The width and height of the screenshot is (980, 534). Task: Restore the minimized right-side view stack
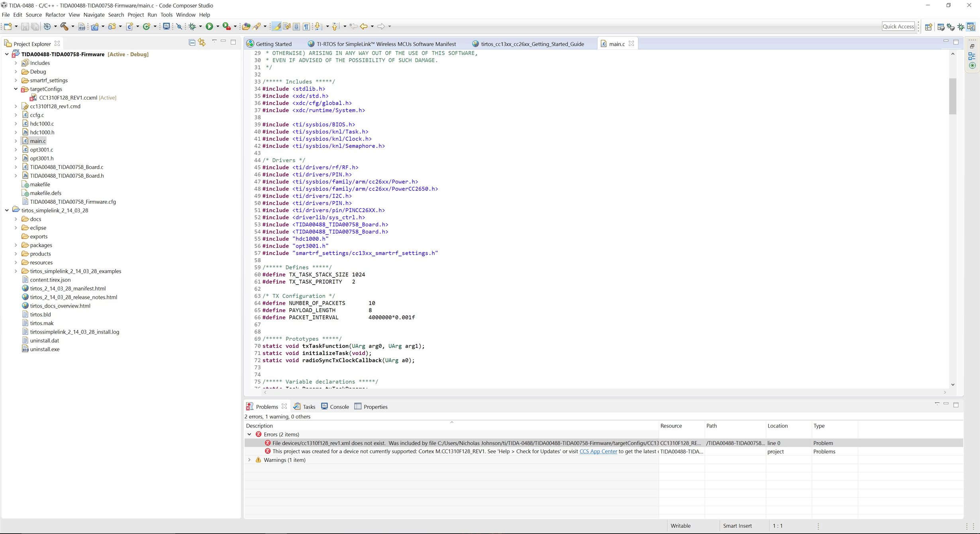click(x=972, y=46)
